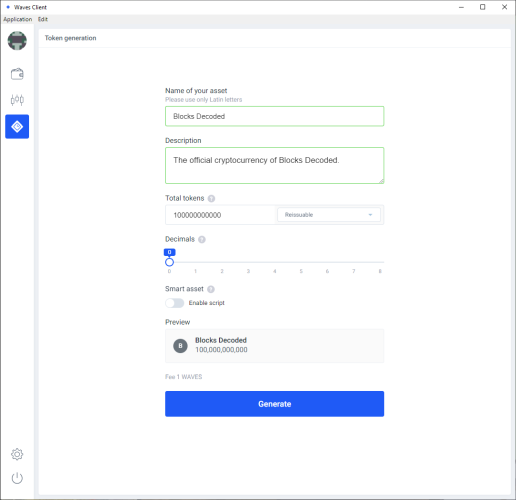Toggle the Enable script switch
516x500 pixels.
pyautogui.click(x=174, y=303)
